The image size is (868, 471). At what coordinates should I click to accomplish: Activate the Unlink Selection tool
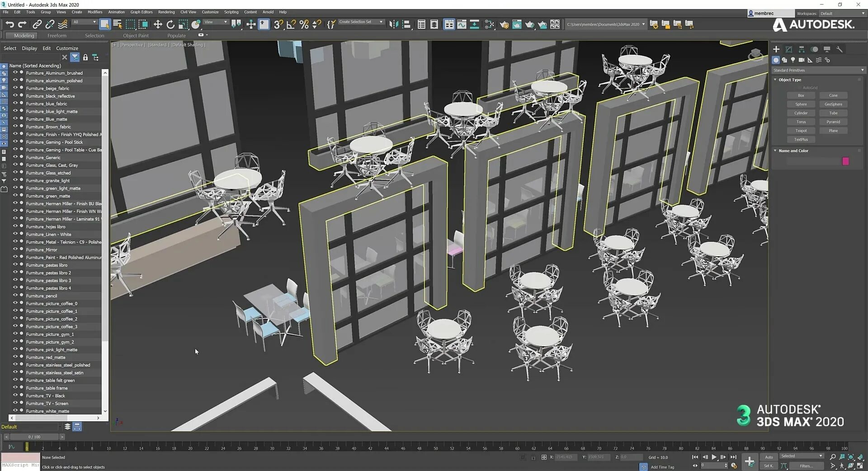pos(50,24)
